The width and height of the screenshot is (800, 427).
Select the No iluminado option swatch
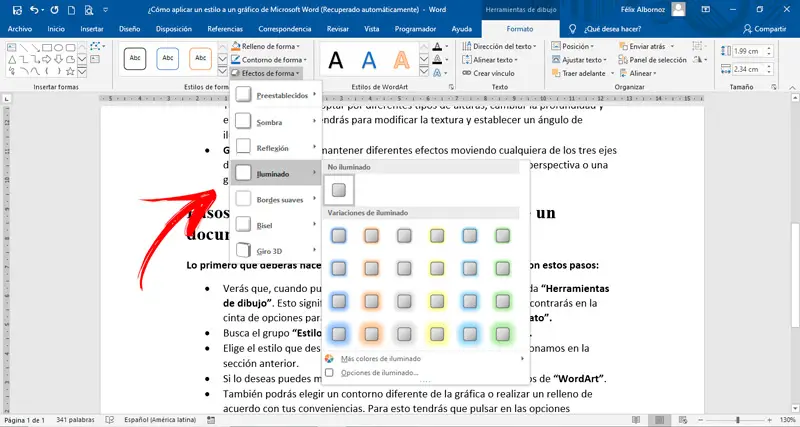point(339,190)
